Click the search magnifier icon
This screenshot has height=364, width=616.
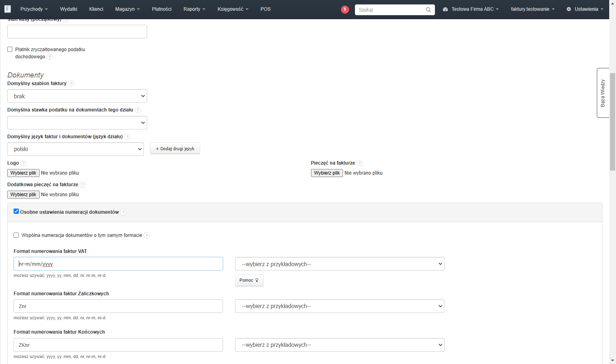click(429, 10)
